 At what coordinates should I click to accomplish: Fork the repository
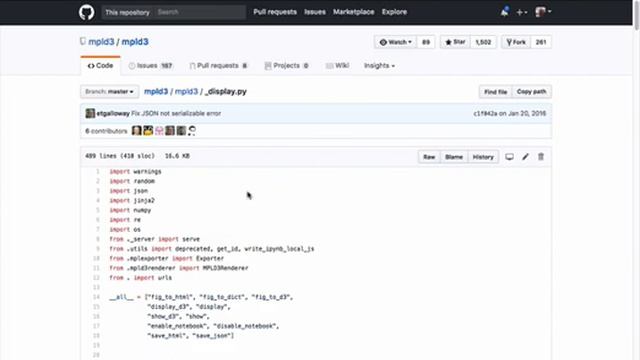pos(516,42)
